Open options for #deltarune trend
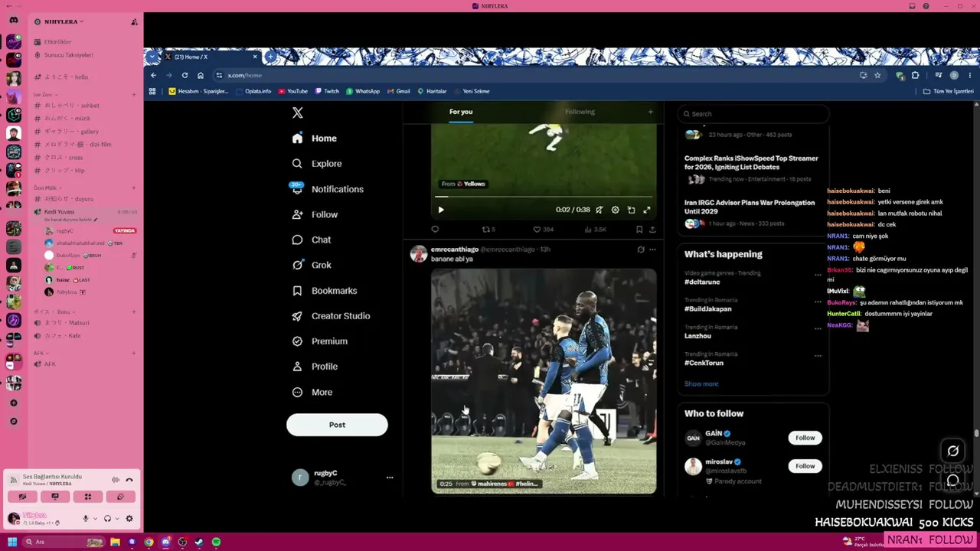This screenshot has height=551, width=980. point(818,275)
